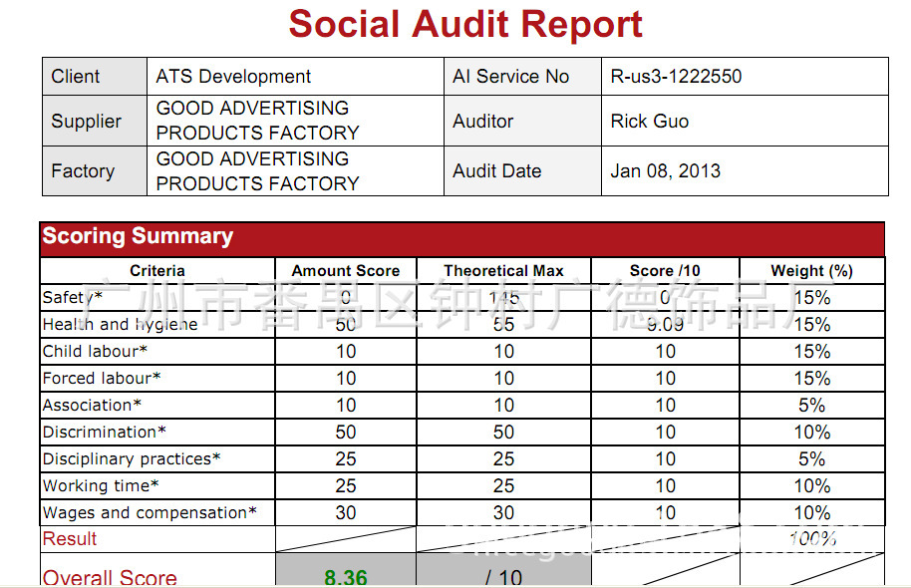
Task: Click the Discrimination criteria row label
Action: pos(105,433)
